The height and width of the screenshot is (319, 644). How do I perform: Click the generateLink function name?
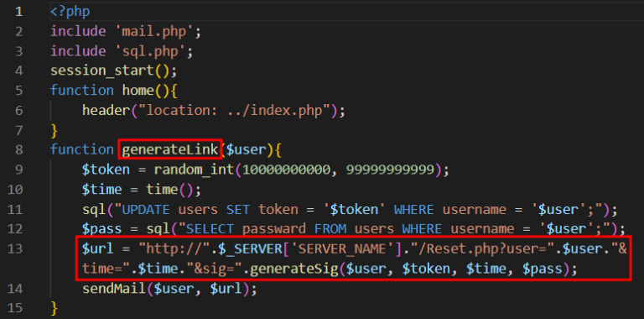170,149
